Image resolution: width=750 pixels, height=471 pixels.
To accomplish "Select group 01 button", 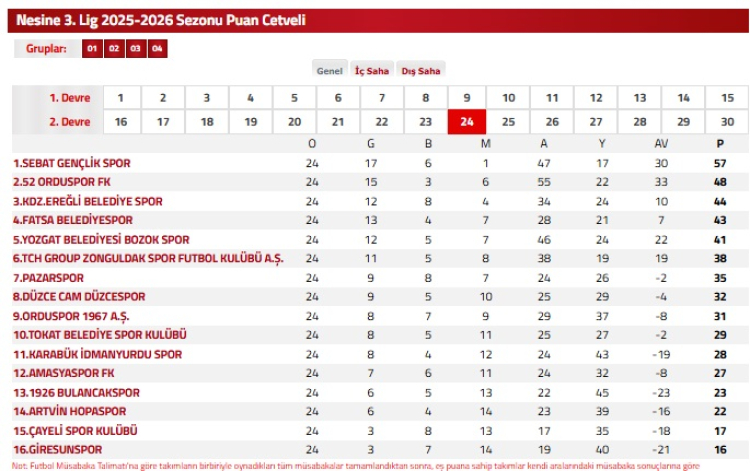I will (x=91, y=49).
